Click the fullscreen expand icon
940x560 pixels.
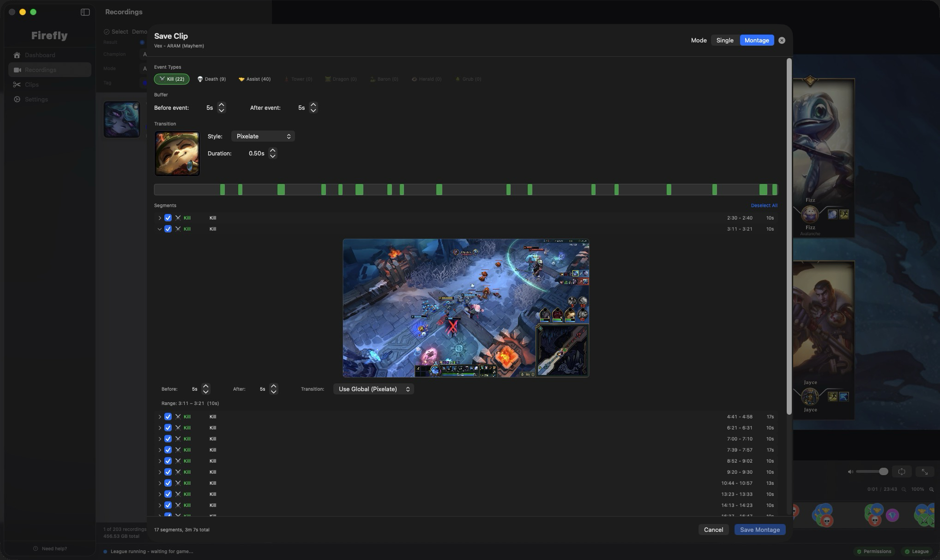click(925, 471)
